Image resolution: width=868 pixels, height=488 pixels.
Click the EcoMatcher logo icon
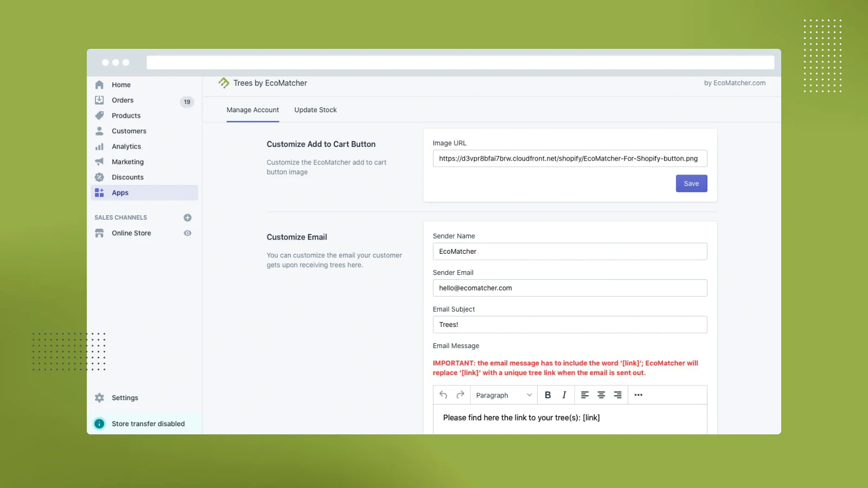224,83
